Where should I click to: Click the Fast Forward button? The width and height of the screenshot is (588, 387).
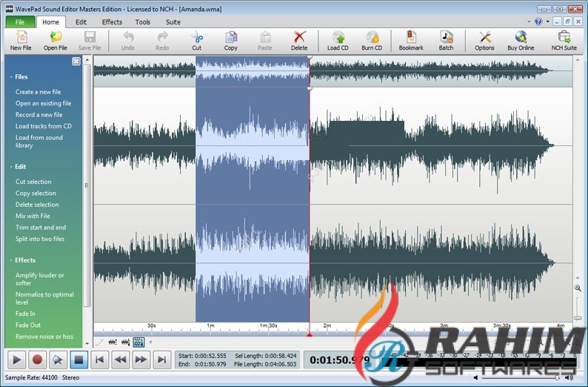click(141, 360)
